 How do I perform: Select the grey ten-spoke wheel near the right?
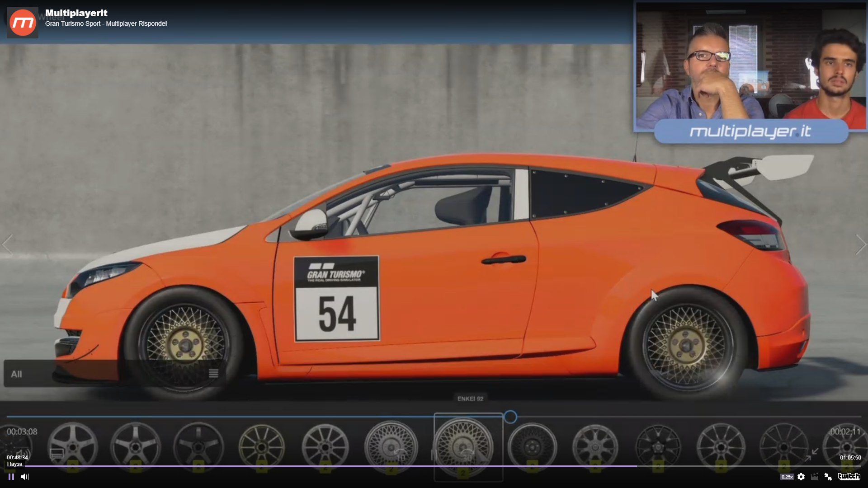[x=721, y=446]
